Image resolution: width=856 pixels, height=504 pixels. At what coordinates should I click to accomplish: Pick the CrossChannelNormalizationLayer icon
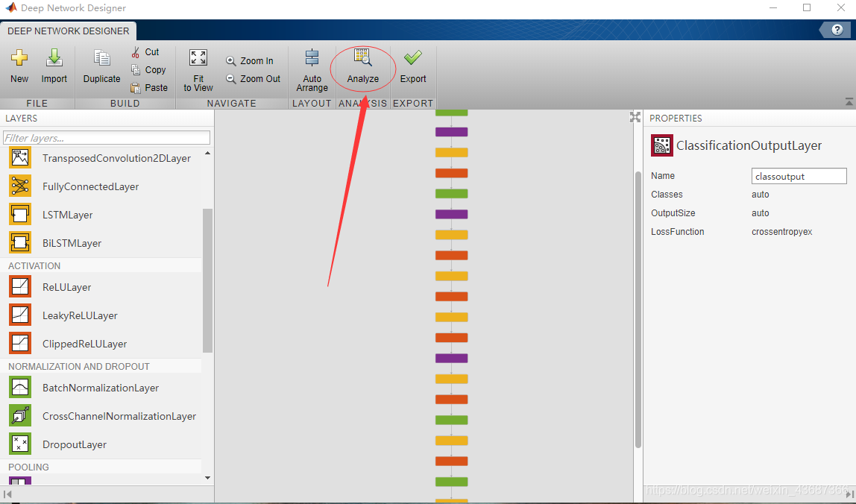coord(20,416)
